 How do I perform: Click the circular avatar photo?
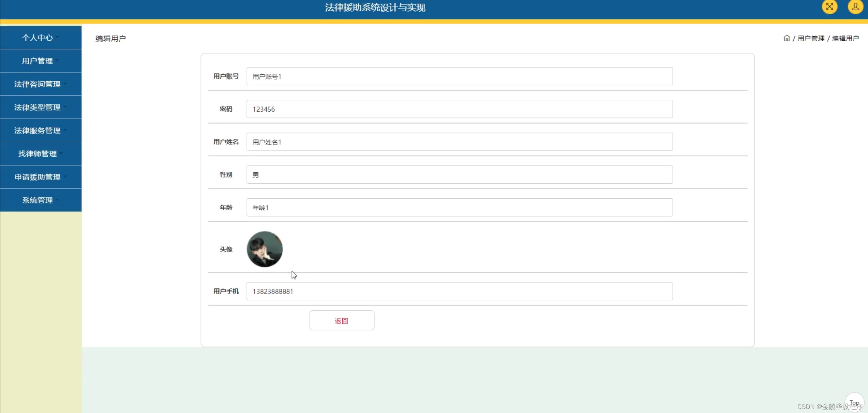[265, 249]
